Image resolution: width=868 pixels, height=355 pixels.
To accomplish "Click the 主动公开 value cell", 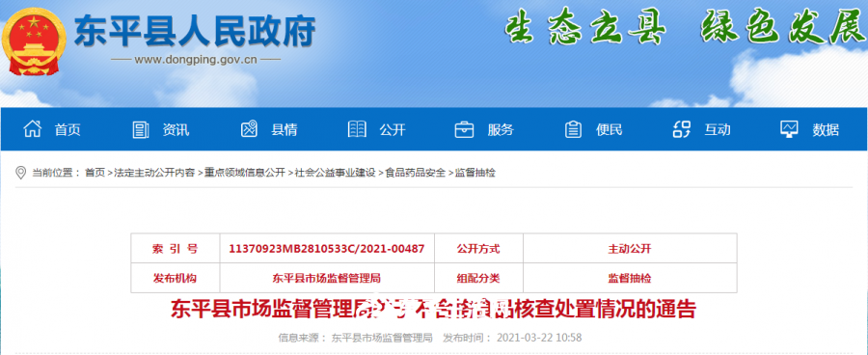I will (630, 249).
